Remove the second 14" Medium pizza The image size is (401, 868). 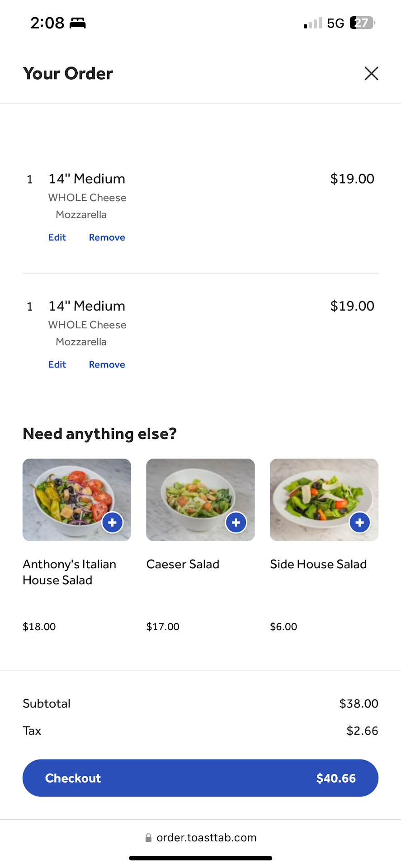coord(107,364)
